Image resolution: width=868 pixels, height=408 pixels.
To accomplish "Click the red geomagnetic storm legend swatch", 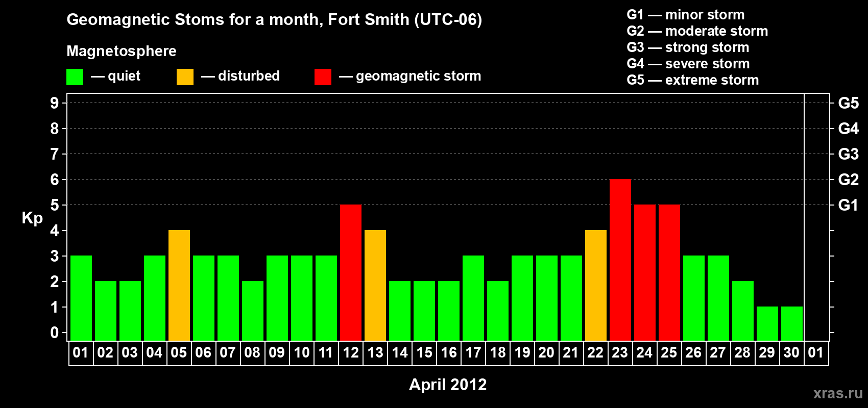I will [323, 77].
